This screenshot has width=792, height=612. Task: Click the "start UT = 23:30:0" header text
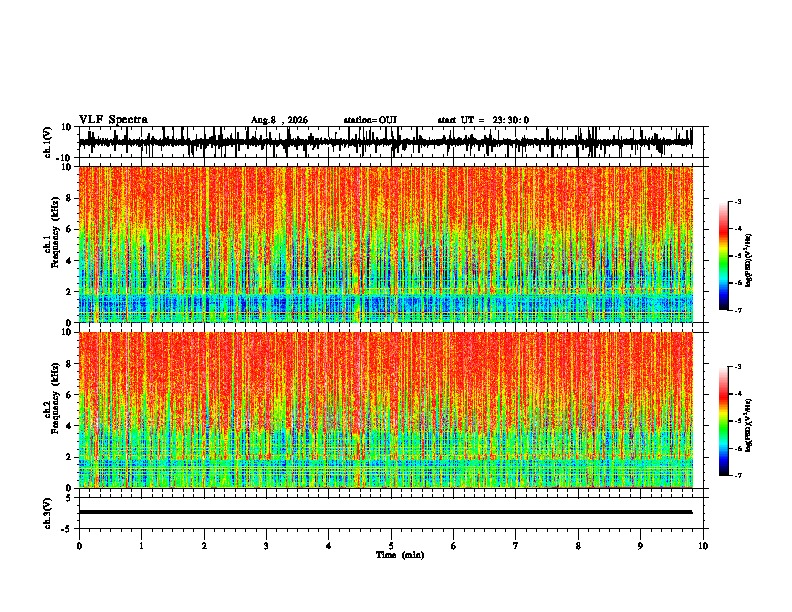(483, 120)
